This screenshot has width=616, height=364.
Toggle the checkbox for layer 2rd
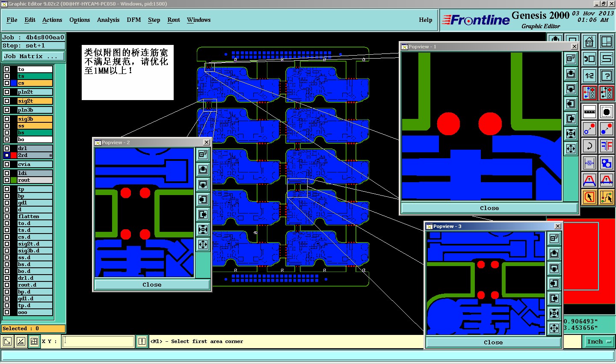pos(7,155)
